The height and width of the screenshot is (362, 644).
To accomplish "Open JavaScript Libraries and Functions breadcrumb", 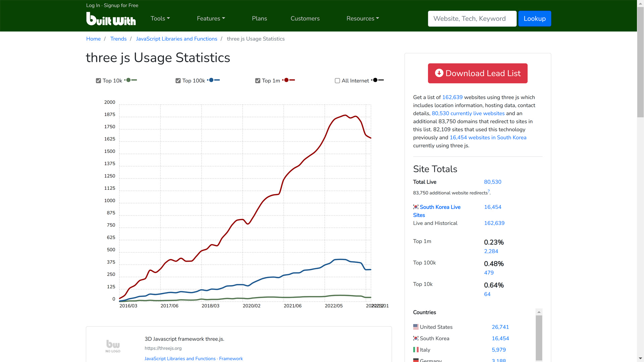I will coord(177,39).
